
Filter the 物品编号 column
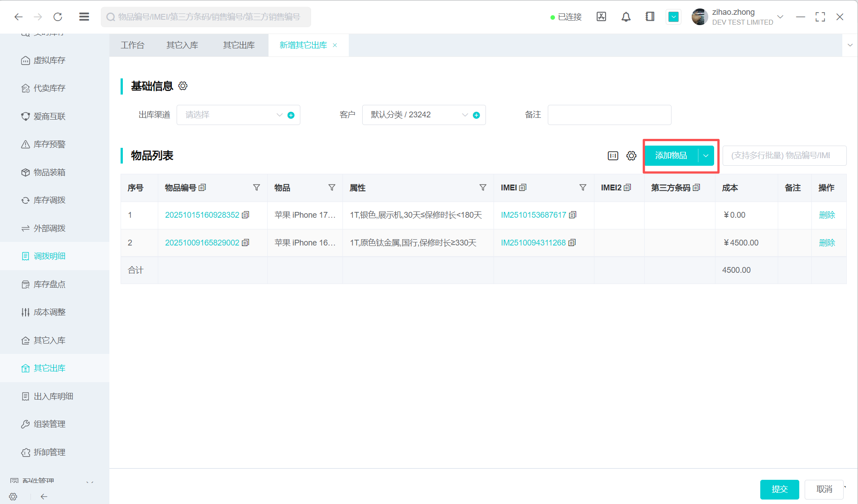tap(256, 188)
